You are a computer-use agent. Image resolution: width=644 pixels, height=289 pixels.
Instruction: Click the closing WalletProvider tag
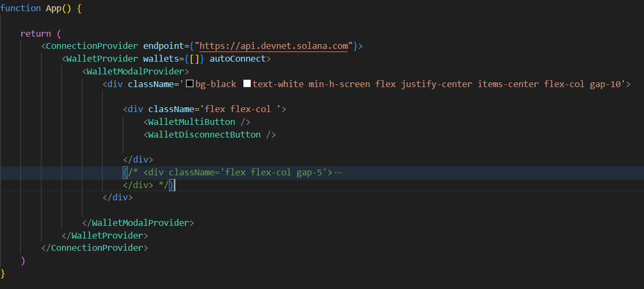(107, 235)
